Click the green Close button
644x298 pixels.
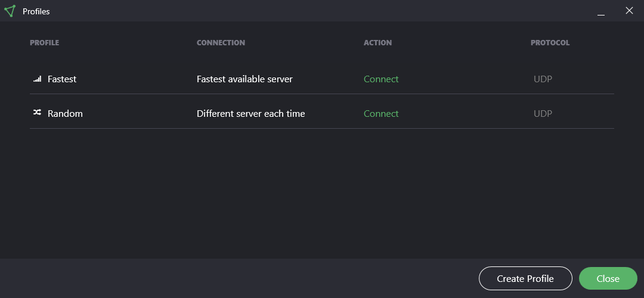click(608, 278)
